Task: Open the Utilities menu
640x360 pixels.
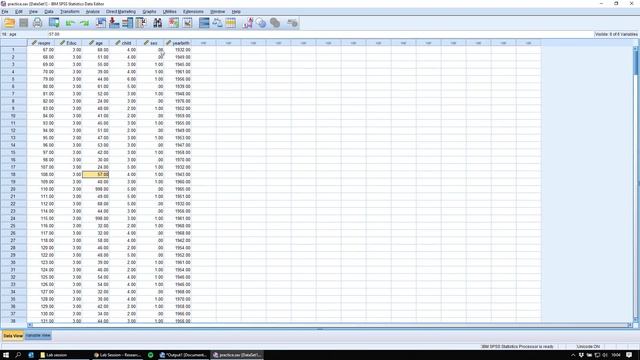Action: point(170,11)
